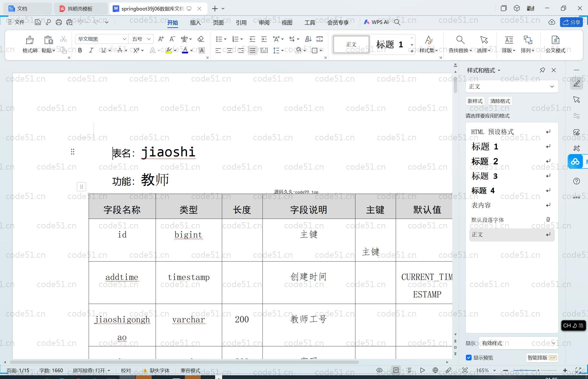Click the zoom slider handle
This screenshot has width=588, height=379.
(538, 370)
